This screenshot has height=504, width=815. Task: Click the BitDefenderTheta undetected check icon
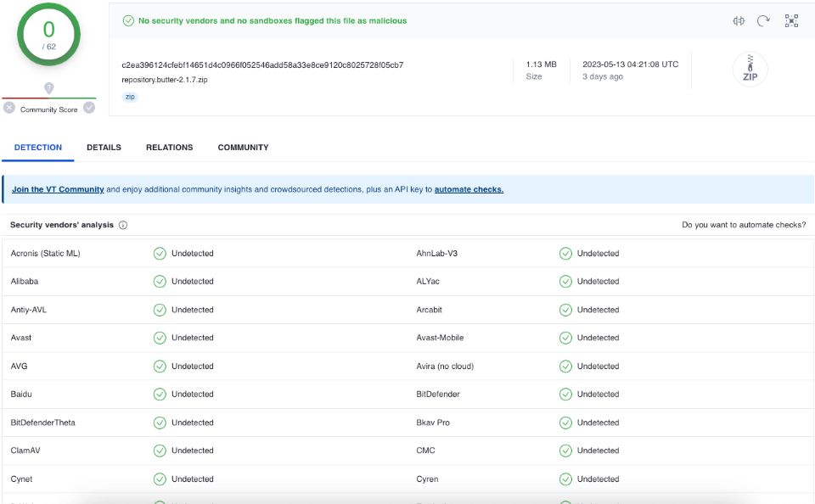coord(160,423)
